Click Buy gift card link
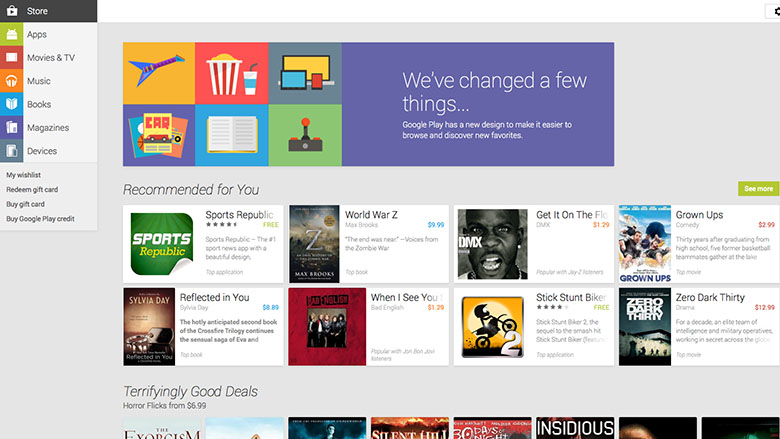780x439 pixels. (25, 204)
